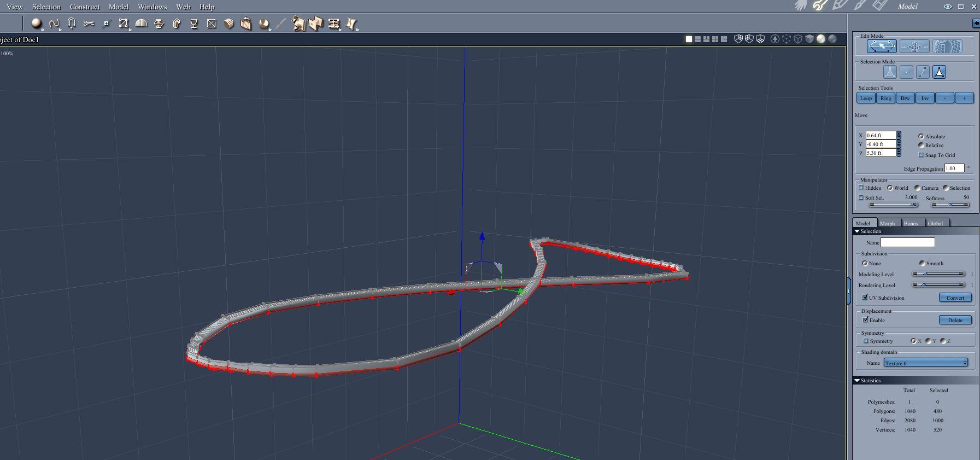
Task: Click the X value stepper arrows
Action: tap(899, 135)
